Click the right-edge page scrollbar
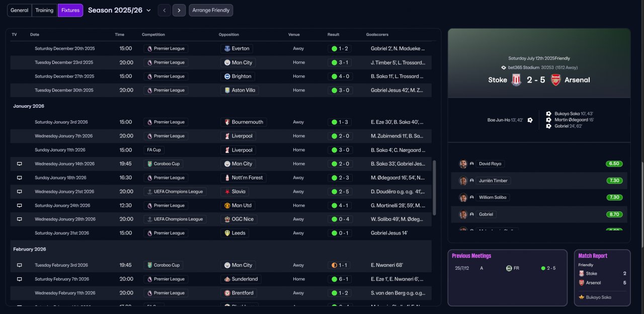The height and width of the screenshot is (314, 644). (x=642, y=205)
